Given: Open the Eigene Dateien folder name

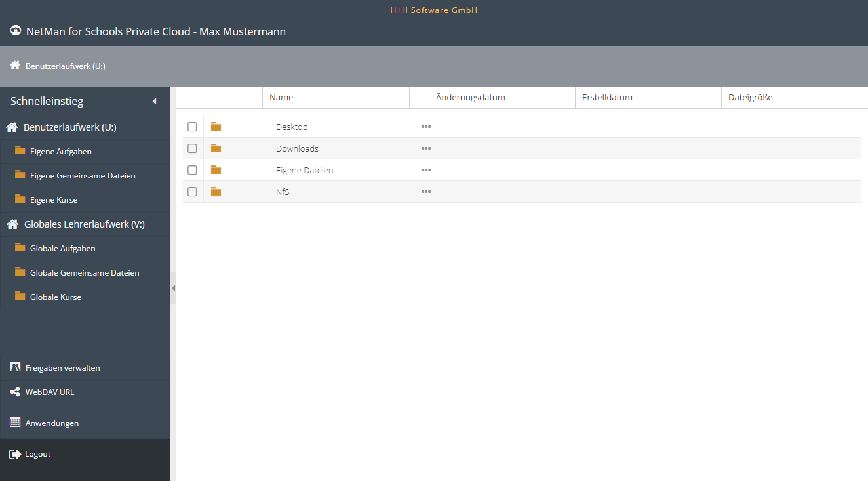Looking at the screenshot, I should pos(304,171).
